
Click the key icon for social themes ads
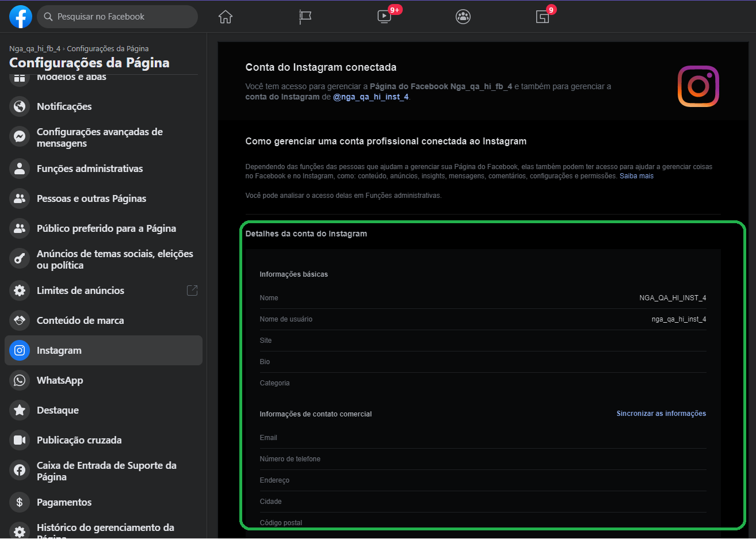20,258
